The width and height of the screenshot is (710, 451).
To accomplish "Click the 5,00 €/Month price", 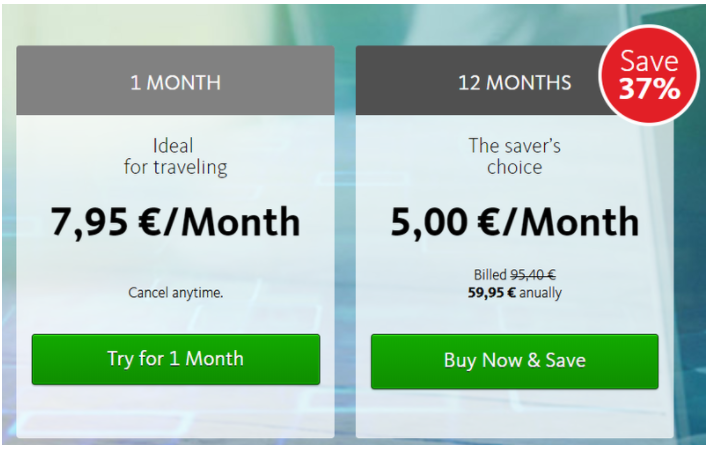I will (x=514, y=222).
